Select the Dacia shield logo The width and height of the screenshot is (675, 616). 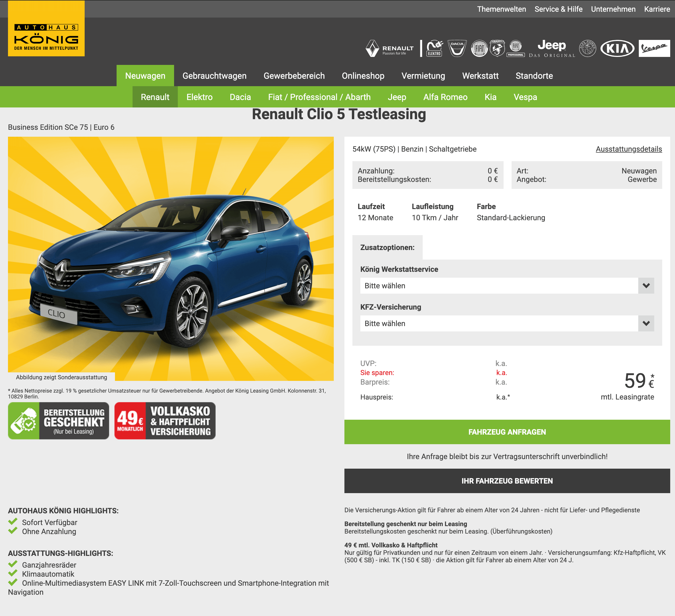tap(457, 48)
